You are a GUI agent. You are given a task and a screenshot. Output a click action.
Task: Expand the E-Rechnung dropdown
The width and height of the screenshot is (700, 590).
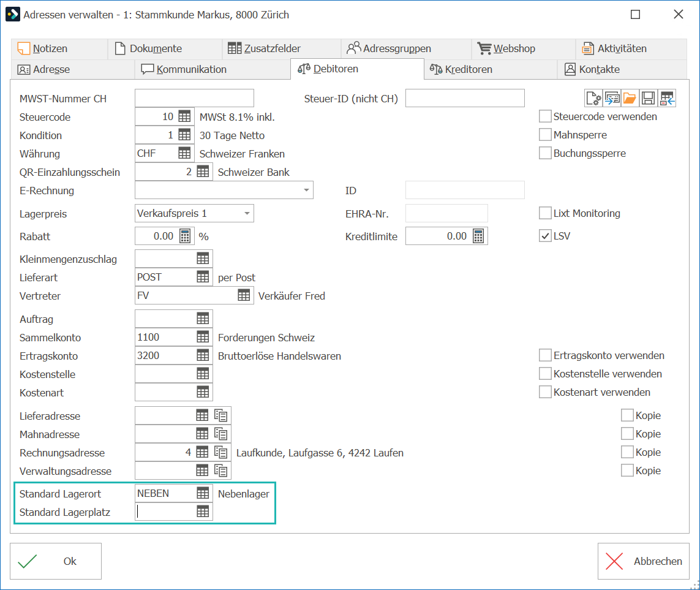coord(306,191)
